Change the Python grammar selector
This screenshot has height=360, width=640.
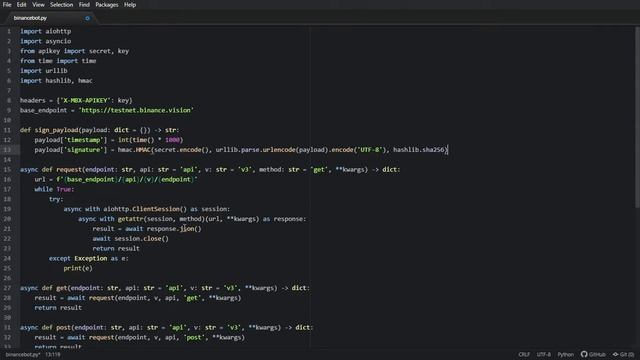click(x=566, y=354)
